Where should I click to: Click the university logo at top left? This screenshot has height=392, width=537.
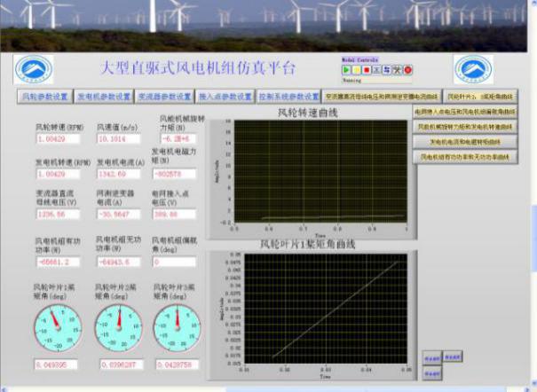coord(33,69)
